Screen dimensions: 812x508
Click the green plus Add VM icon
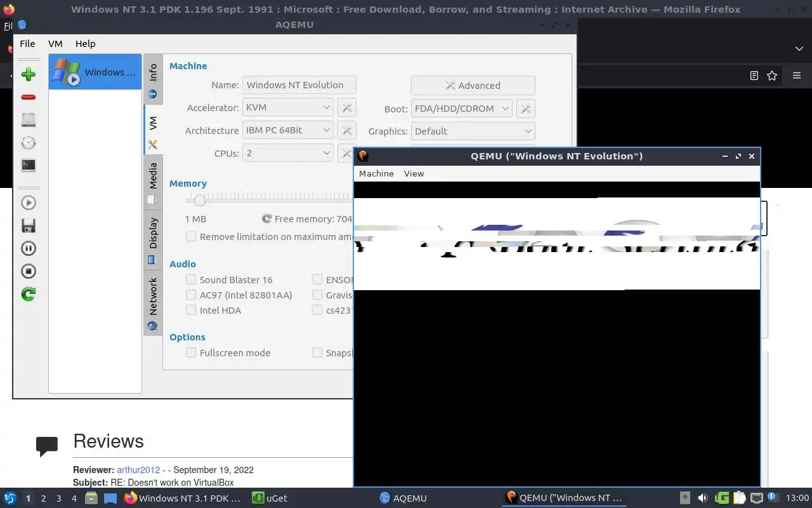(29, 74)
